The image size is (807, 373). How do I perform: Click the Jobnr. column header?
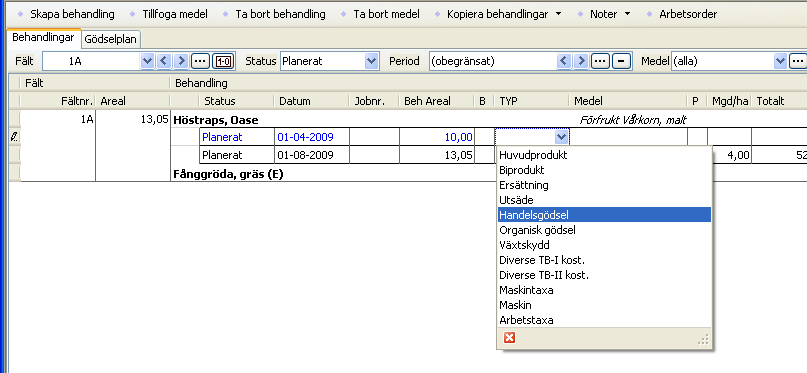coord(374,101)
